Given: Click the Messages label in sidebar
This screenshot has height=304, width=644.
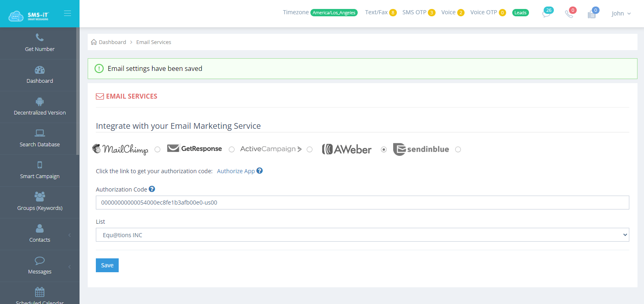Looking at the screenshot, I should (x=40, y=271).
